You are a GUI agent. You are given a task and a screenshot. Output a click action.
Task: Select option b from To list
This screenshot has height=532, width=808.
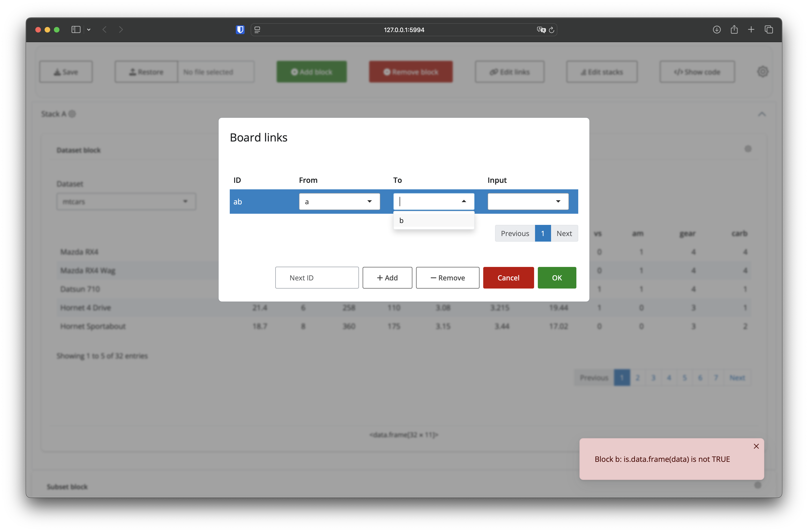(x=434, y=221)
